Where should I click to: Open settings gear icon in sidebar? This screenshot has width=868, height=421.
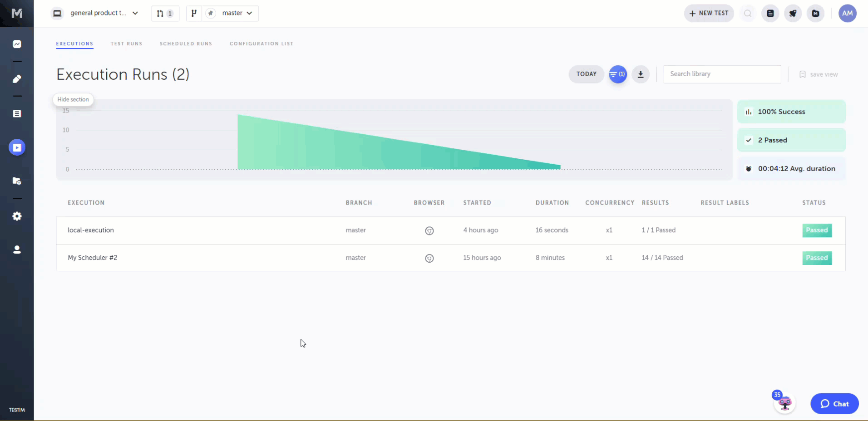click(x=17, y=216)
